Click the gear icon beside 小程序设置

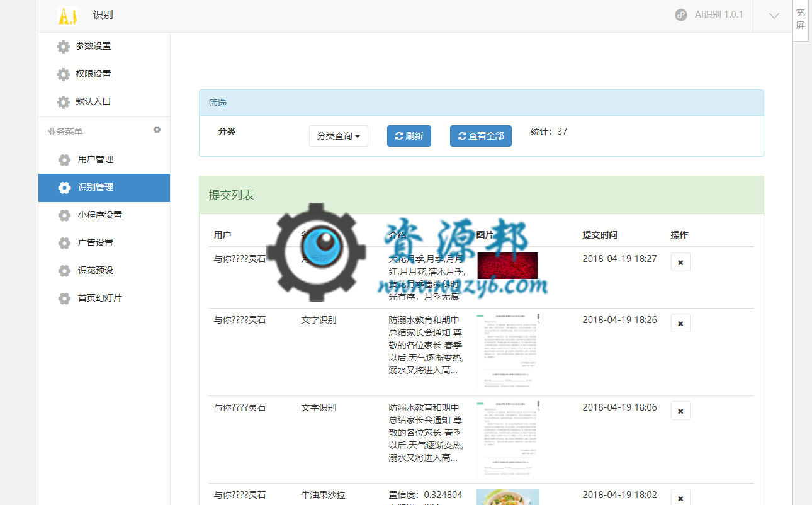(x=64, y=215)
